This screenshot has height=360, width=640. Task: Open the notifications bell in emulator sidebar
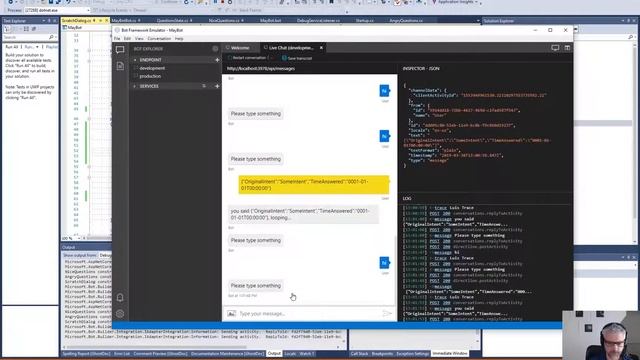tap(120, 298)
